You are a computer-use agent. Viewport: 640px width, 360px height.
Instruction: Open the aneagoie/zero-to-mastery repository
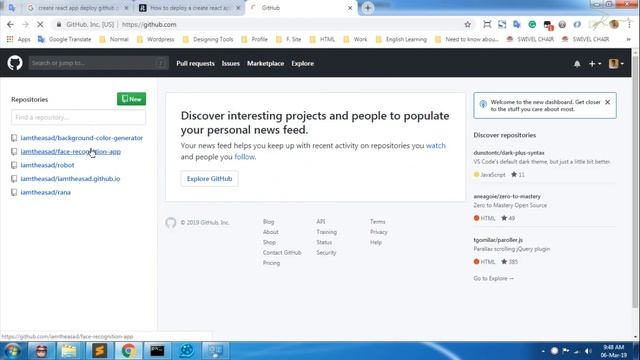(507, 196)
